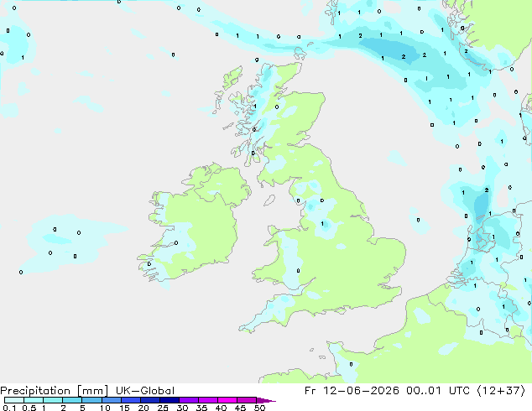Screen dimensions: 532x411
Task: Click the '[mm]' unit label
Action: pos(93,391)
